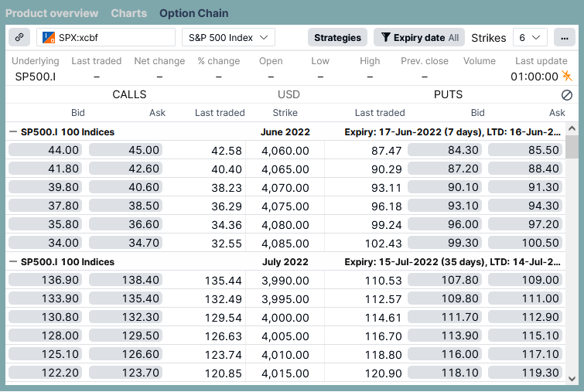Collapse the June 2022 SP500.I group
This screenshot has width=584, height=392.
pyautogui.click(x=13, y=131)
